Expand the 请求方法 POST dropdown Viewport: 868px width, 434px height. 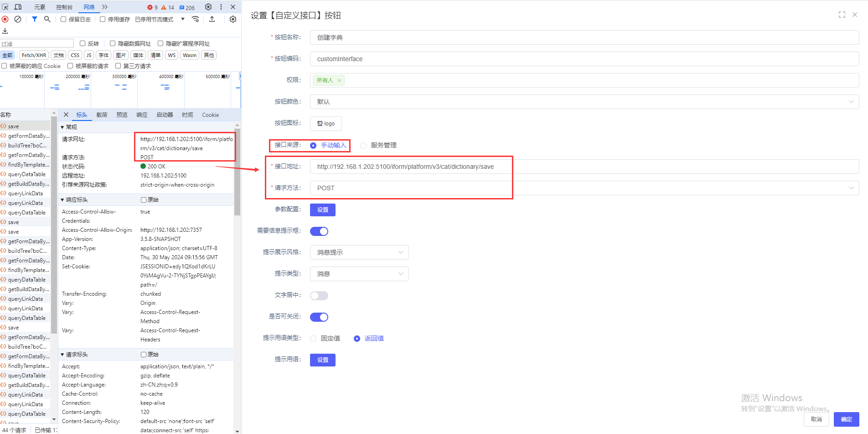point(584,188)
